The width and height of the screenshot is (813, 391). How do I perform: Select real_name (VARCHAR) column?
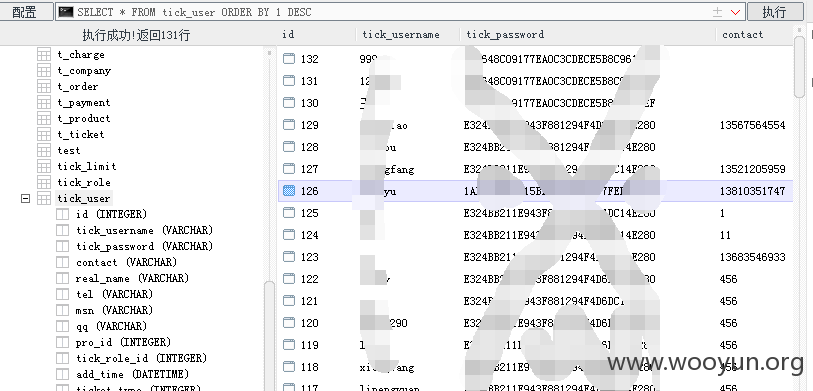pyautogui.click(x=132, y=278)
